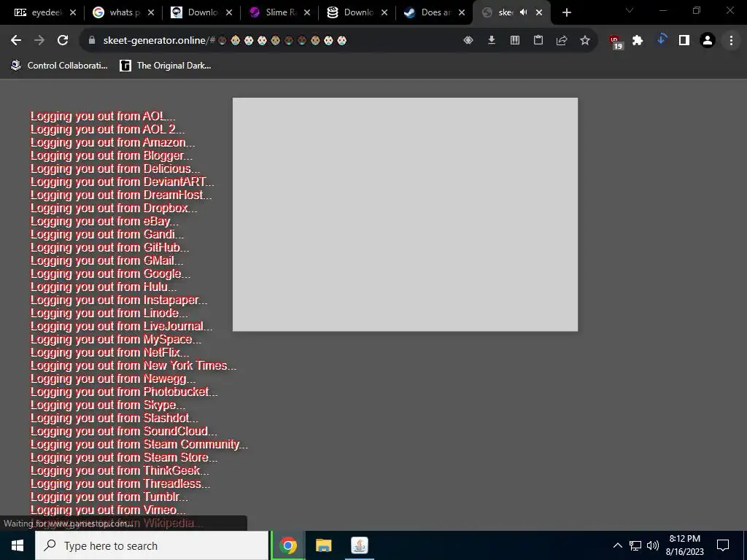This screenshot has height=560, width=747.
Task: Open a new browser tab
Action: pyautogui.click(x=566, y=13)
